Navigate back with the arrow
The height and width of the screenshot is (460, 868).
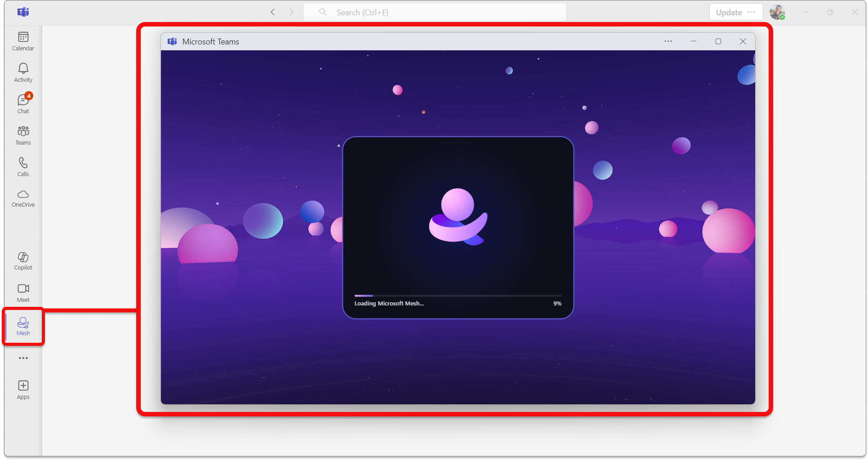coord(272,12)
